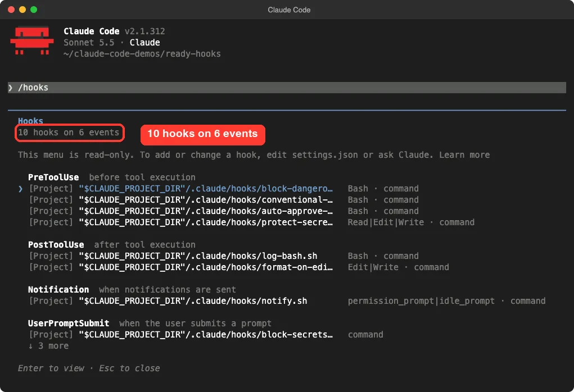The width and height of the screenshot is (574, 392).
Task: Maximize the window with the green button
Action: click(x=34, y=10)
